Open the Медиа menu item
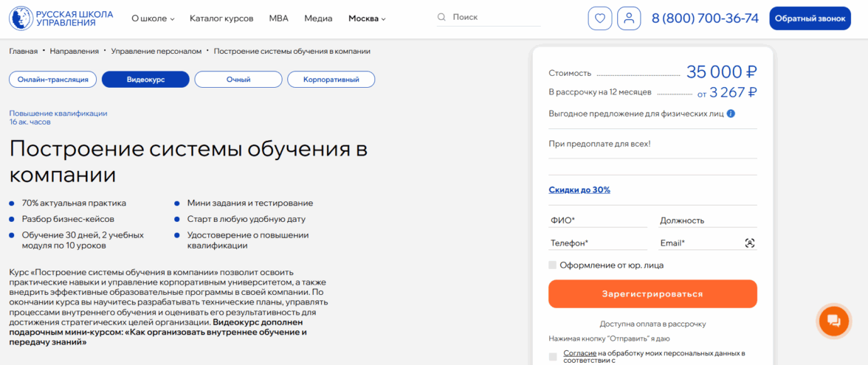 coord(318,18)
